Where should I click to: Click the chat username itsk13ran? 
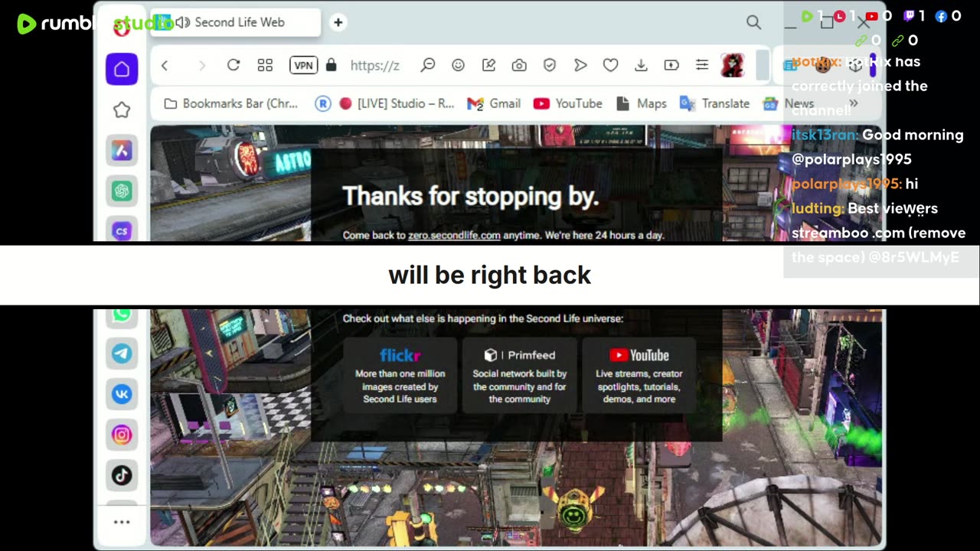(x=825, y=135)
